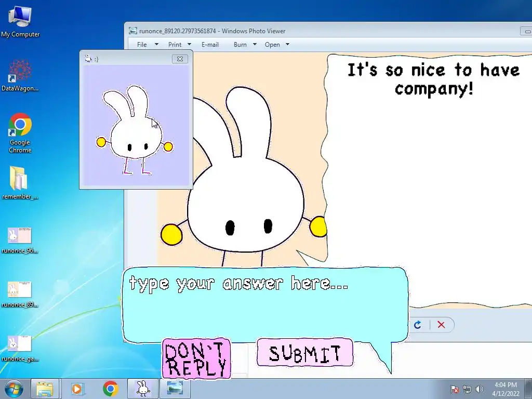This screenshot has height=399, width=532.
Task: Expand the Open dropdown arrow
Action: click(287, 45)
